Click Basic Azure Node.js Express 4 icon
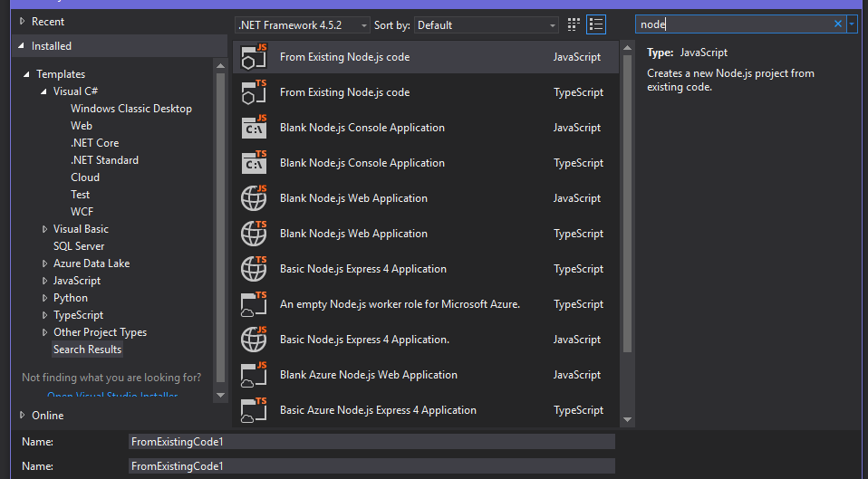 click(254, 410)
